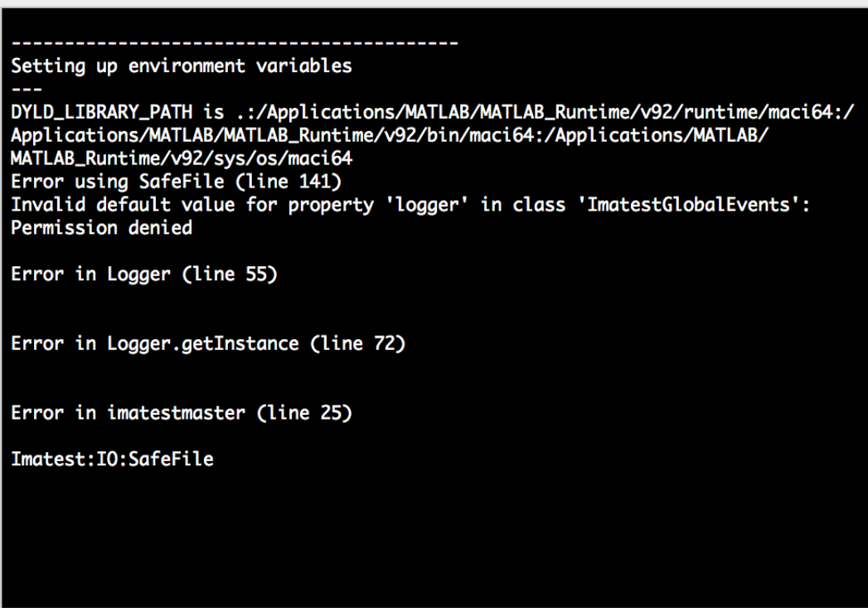Click the word 'environment' in the setup line
This screenshot has height=608, width=868.
(187, 66)
